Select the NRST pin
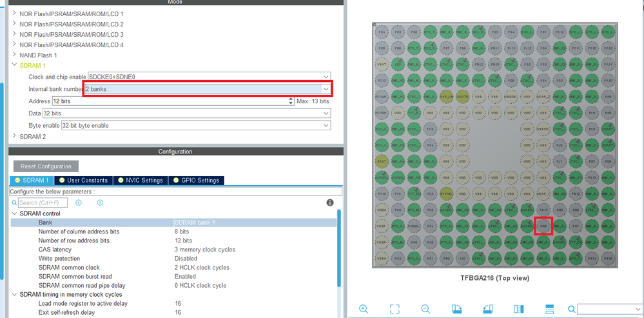 click(382, 161)
